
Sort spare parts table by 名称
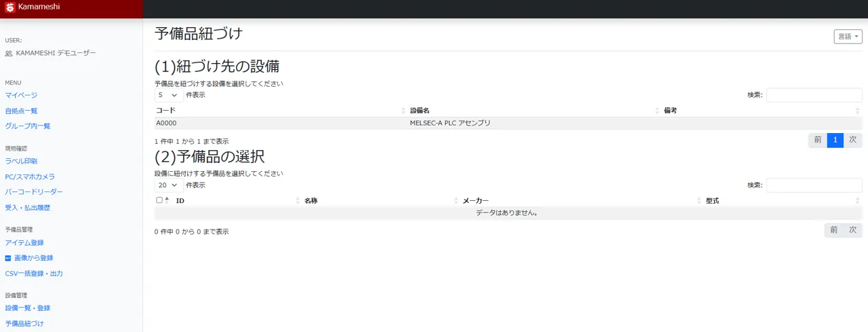380,201
